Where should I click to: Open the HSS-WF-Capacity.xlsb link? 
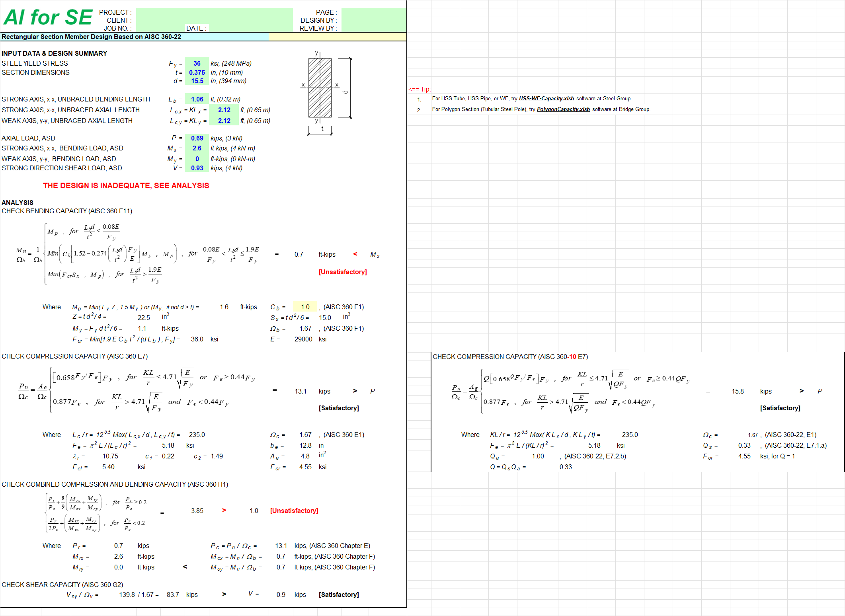(546, 99)
